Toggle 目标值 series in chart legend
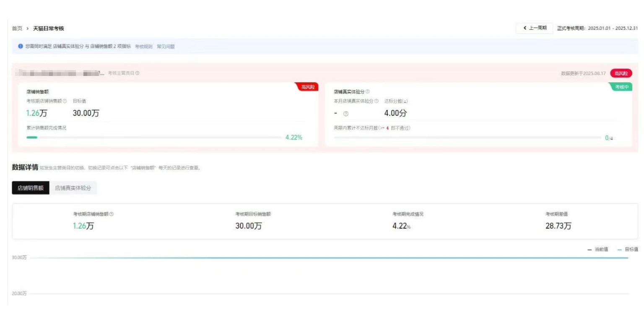 tap(628, 250)
